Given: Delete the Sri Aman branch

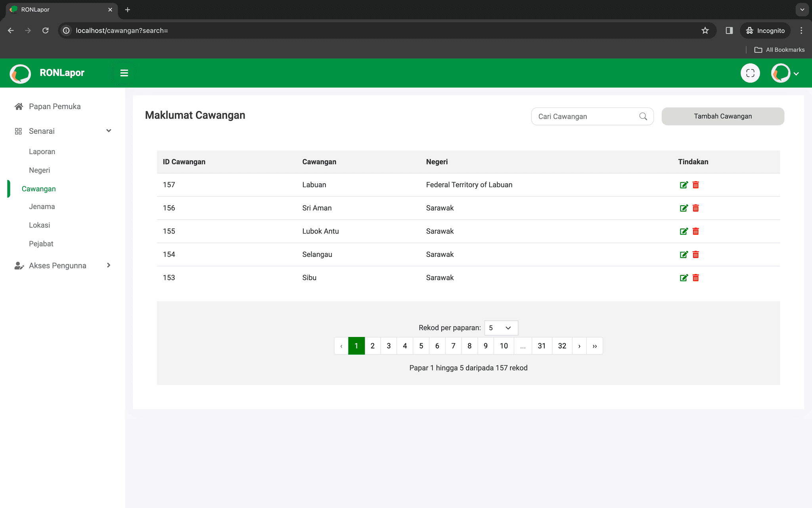Looking at the screenshot, I should [696, 208].
